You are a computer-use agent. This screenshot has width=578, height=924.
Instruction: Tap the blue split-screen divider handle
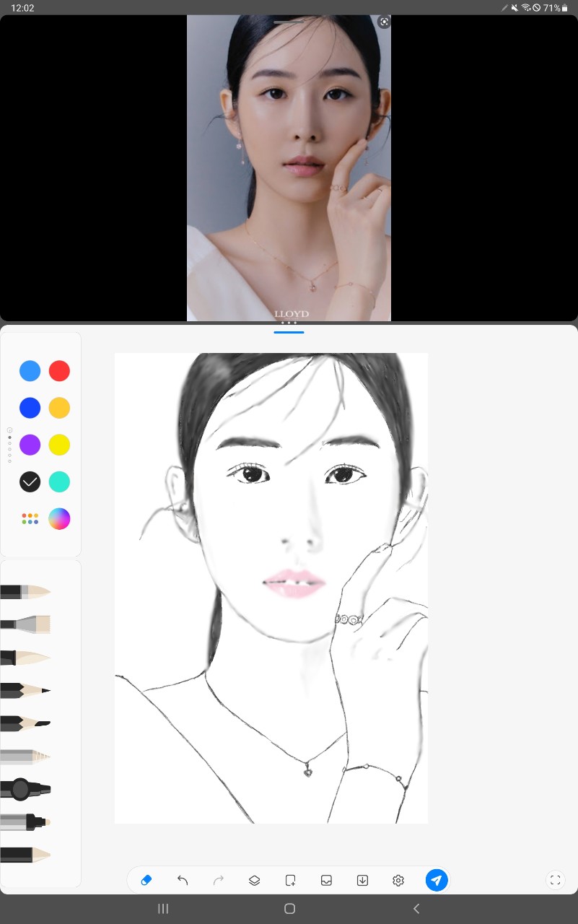point(289,332)
